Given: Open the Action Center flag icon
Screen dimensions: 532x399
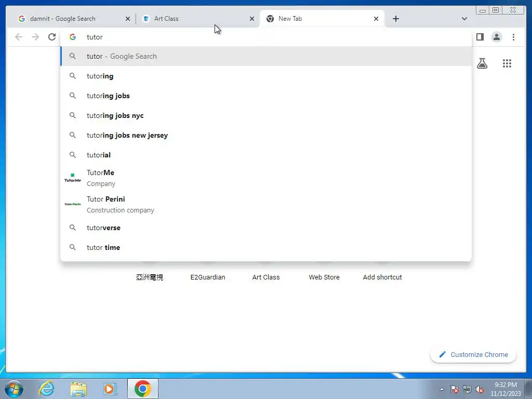Looking at the screenshot, I should 455,389.
